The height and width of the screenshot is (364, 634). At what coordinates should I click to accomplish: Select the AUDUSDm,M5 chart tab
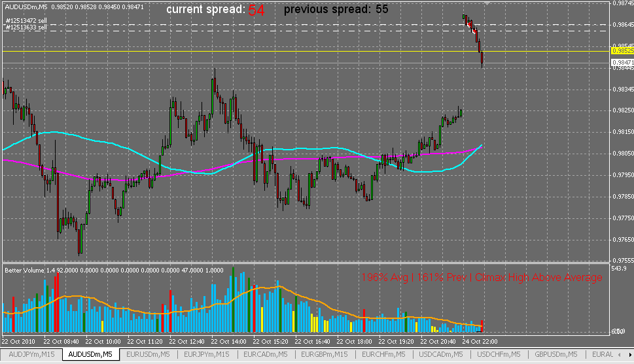tap(90, 354)
